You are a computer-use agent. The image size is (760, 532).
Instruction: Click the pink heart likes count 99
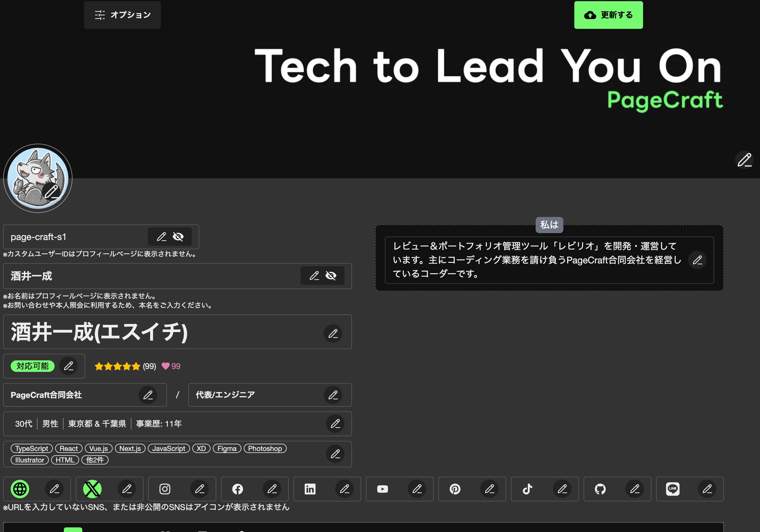tap(171, 366)
